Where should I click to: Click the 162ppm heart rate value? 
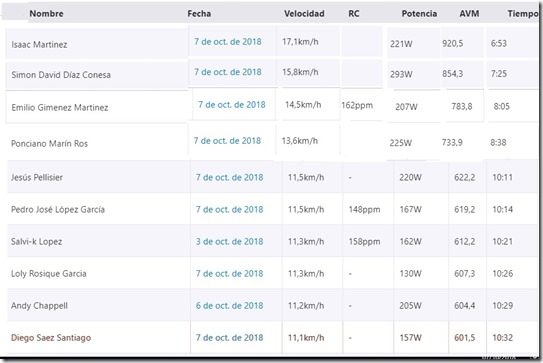[357, 105]
